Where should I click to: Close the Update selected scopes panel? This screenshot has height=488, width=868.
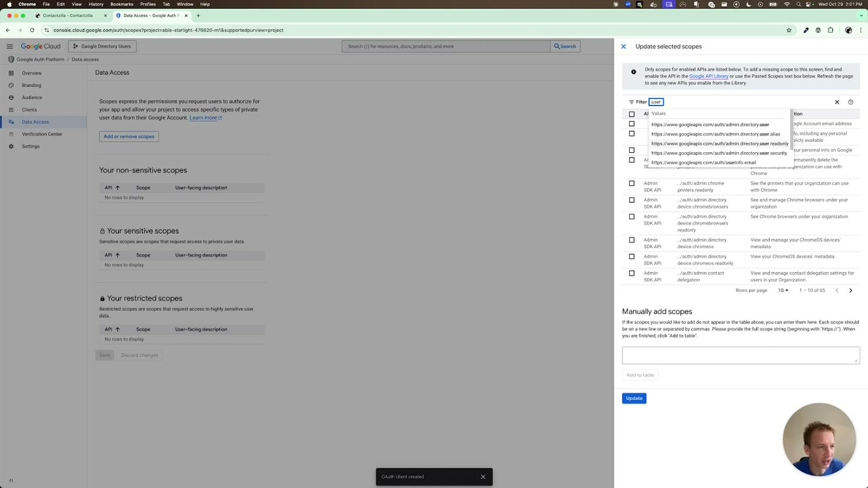point(623,47)
